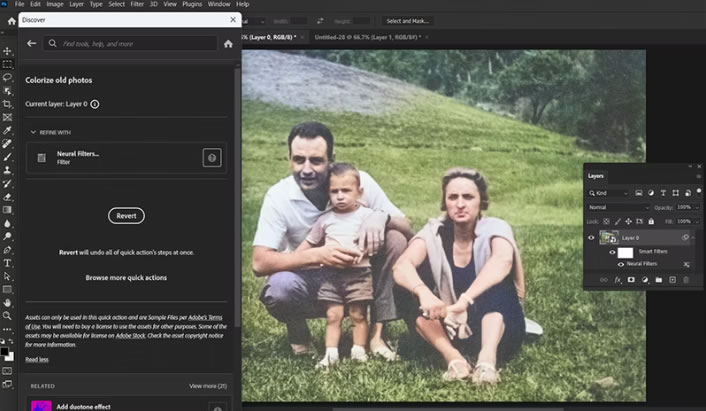706x411 pixels.
Task: Click the add layer mask icon
Action: 631,280
